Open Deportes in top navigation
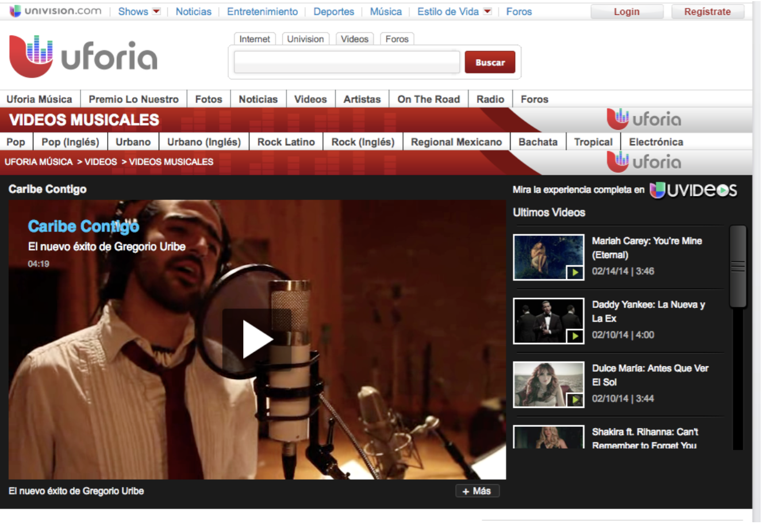The width and height of the screenshot is (768, 532). tap(333, 11)
